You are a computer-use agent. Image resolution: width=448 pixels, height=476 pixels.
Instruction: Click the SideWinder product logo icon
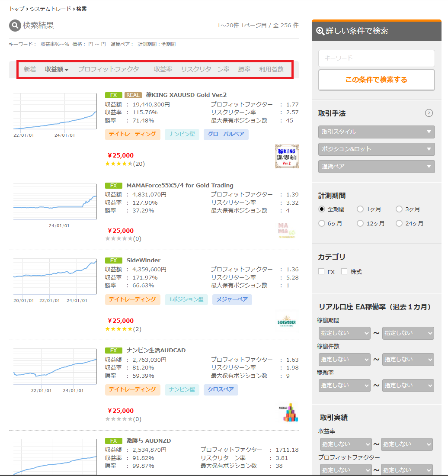(286, 321)
